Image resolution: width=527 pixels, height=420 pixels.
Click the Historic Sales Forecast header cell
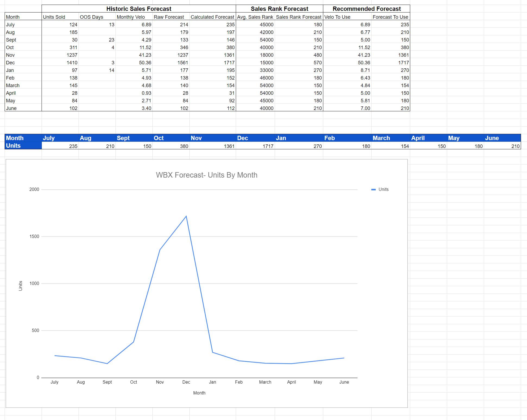139,9
